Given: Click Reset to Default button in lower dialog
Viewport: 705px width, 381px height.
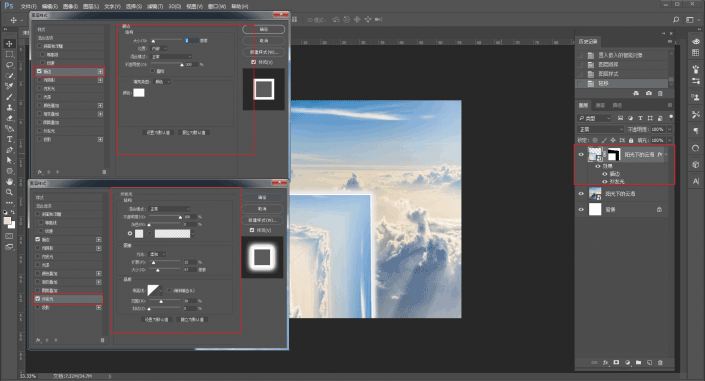Looking at the screenshot, I should pyautogui.click(x=192, y=319).
